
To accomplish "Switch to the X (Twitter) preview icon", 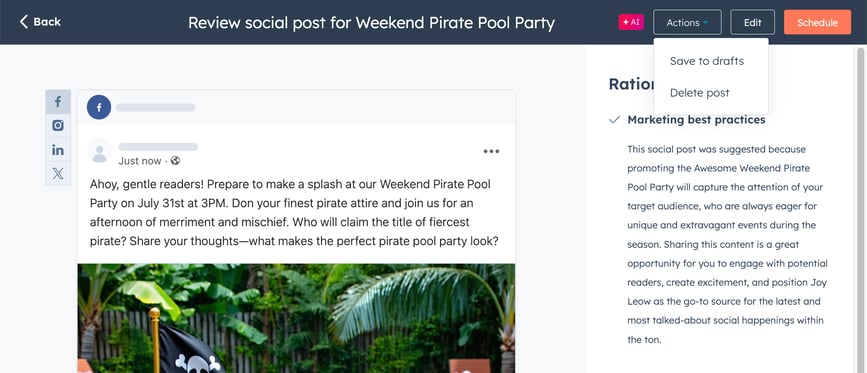I will pos(58,174).
